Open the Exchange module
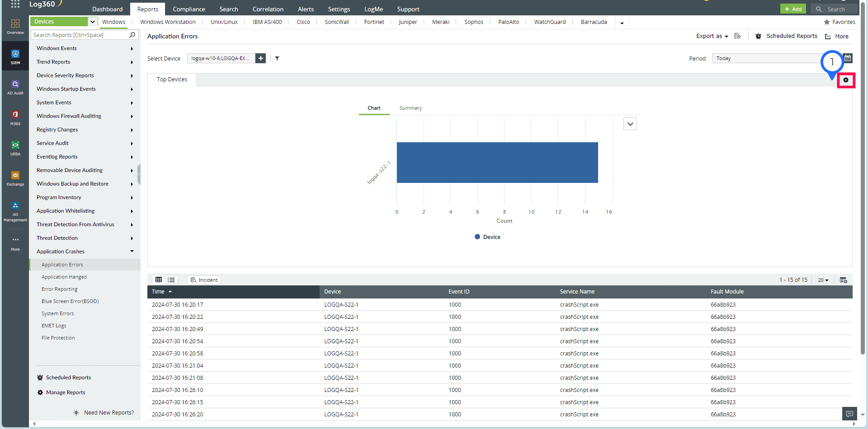Viewport: 868px width, 429px height. pyautogui.click(x=15, y=178)
